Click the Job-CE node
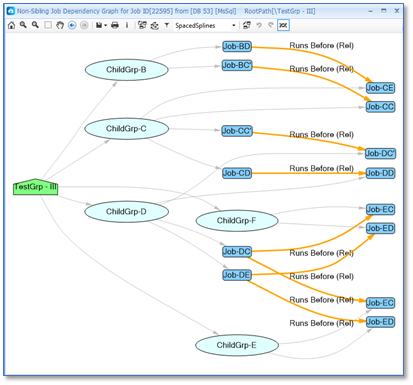The width and height of the screenshot is (413, 385). (x=380, y=88)
